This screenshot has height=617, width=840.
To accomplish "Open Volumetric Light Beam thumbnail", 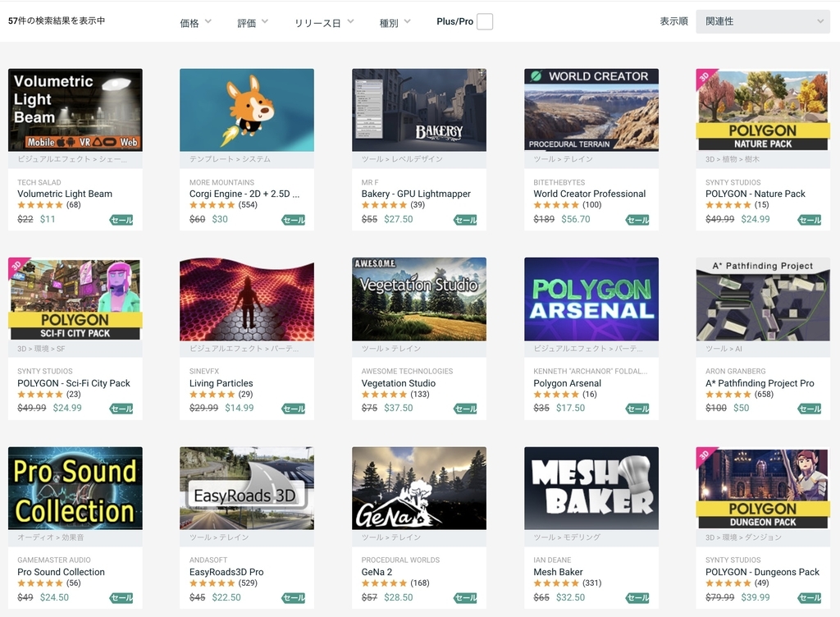I will click(75, 110).
